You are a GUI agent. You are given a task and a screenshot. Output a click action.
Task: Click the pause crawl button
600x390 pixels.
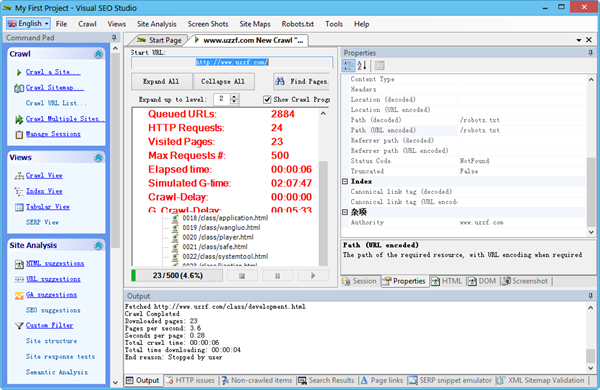tap(277, 276)
